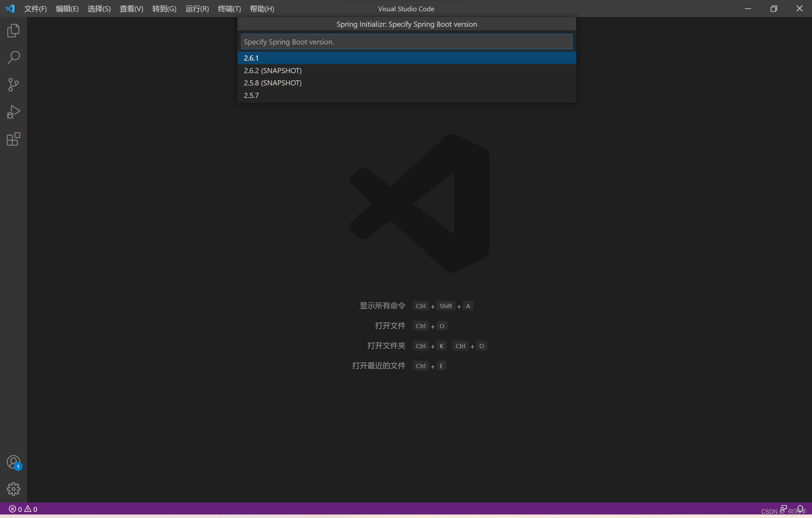Open the 文件(F) menu

35,9
